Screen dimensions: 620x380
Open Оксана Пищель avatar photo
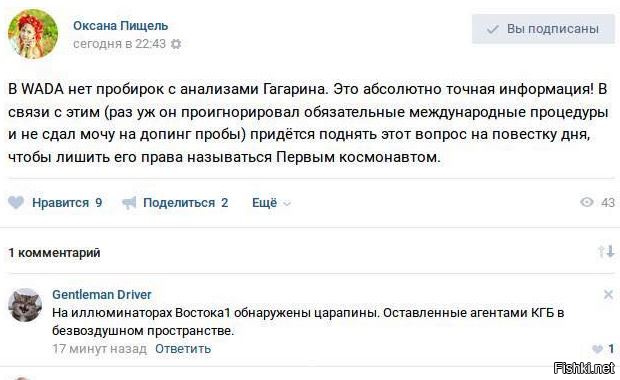click(x=33, y=34)
